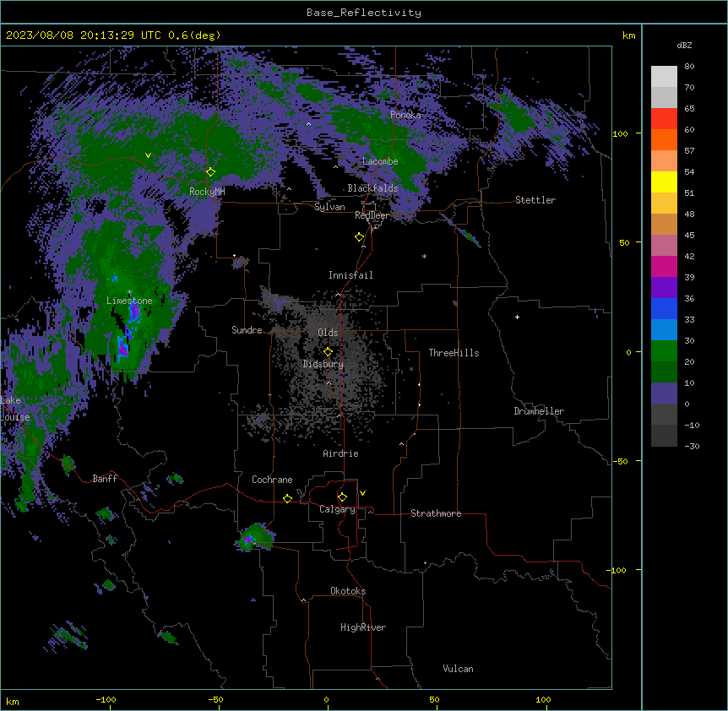Click the slate-blue 0–10 dBZ legend swatch
The height and width of the screenshot is (711, 728).
tap(664, 393)
